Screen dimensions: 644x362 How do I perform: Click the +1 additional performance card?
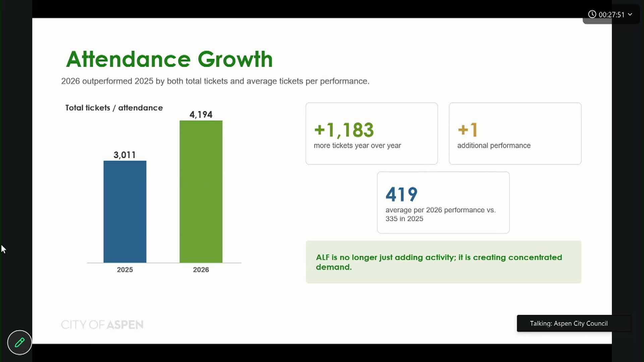515,133
